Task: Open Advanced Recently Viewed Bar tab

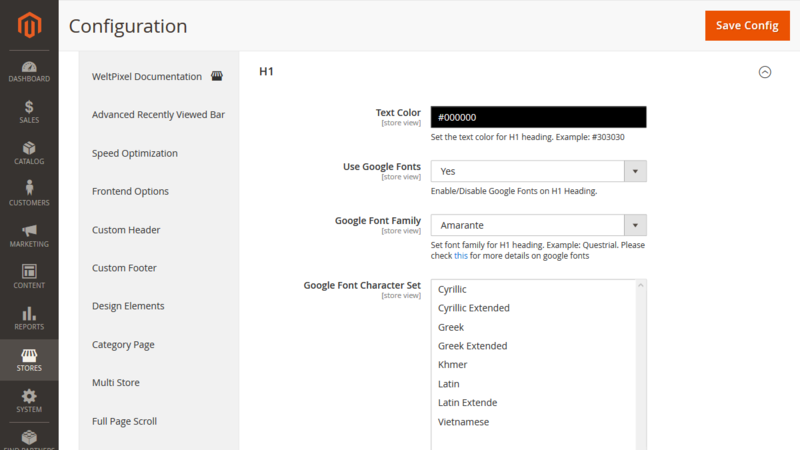Action: click(x=158, y=115)
